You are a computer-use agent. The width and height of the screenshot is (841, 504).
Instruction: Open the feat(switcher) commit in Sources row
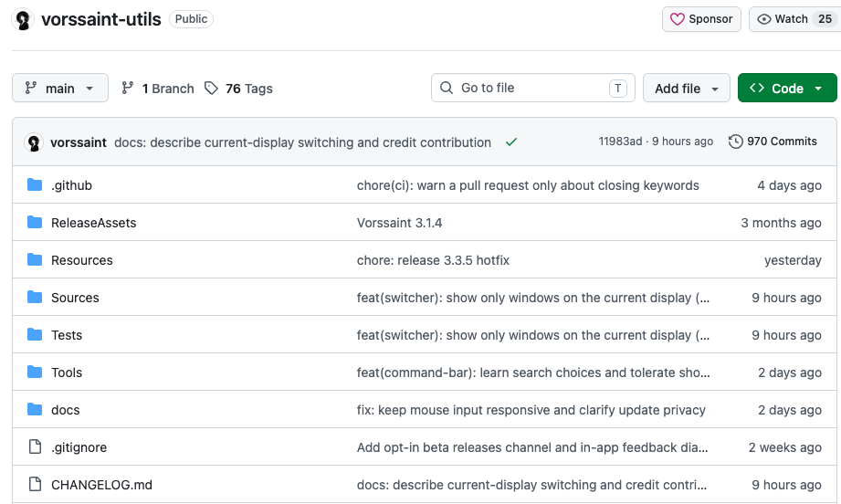533,299
